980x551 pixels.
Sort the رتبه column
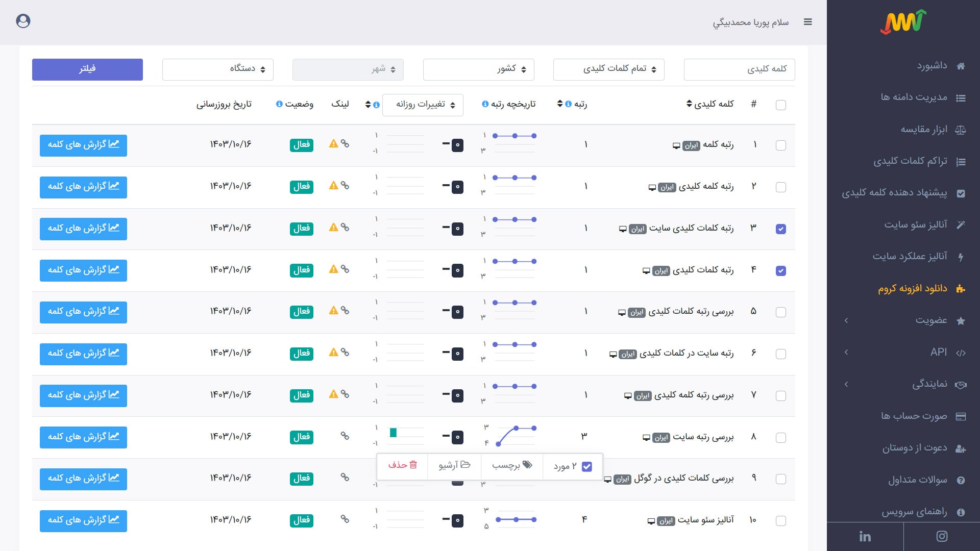coord(560,104)
